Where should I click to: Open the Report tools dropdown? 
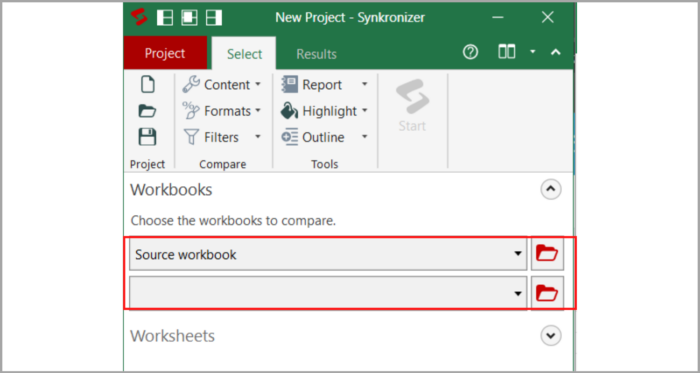(x=325, y=85)
